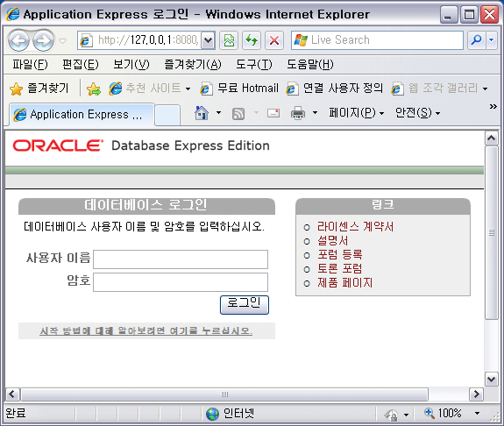
Task: Expand the zoom level dropdown arrow
Action: tap(478, 414)
